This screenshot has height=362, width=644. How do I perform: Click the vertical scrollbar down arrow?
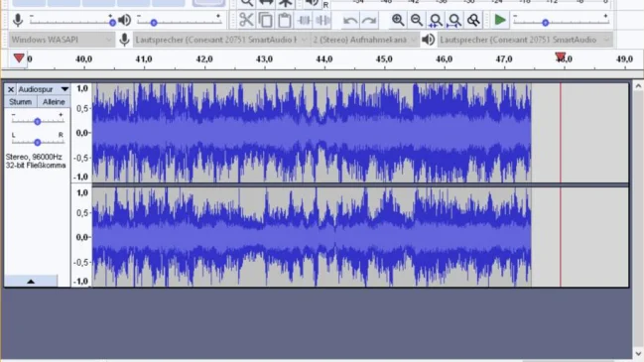click(638, 353)
